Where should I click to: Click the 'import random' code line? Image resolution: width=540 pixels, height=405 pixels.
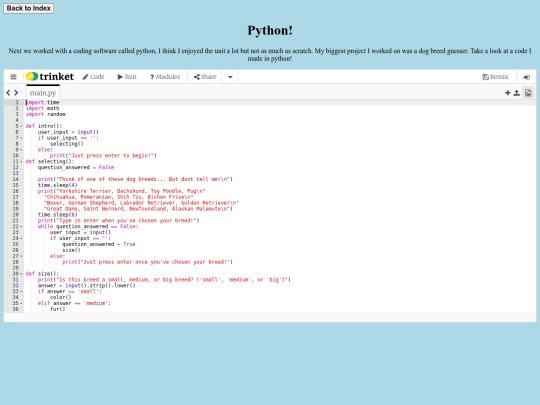pyautogui.click(x=46, y=114)
